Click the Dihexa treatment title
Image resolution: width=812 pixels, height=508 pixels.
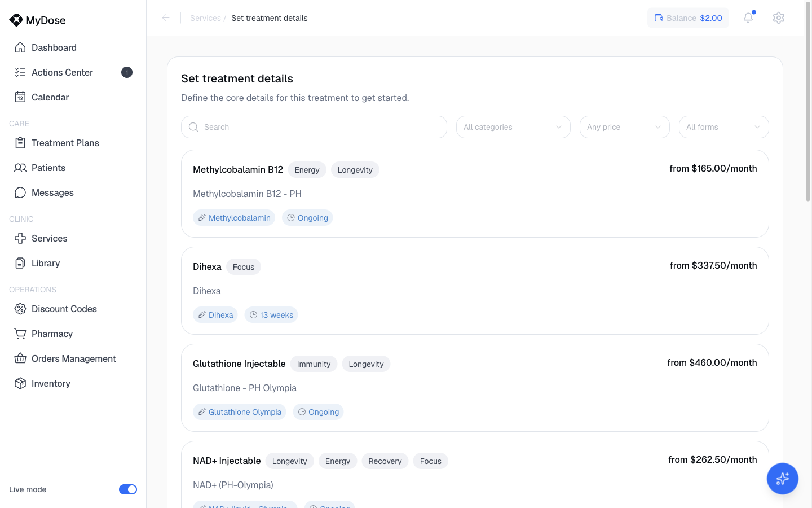tap(207, 266)
